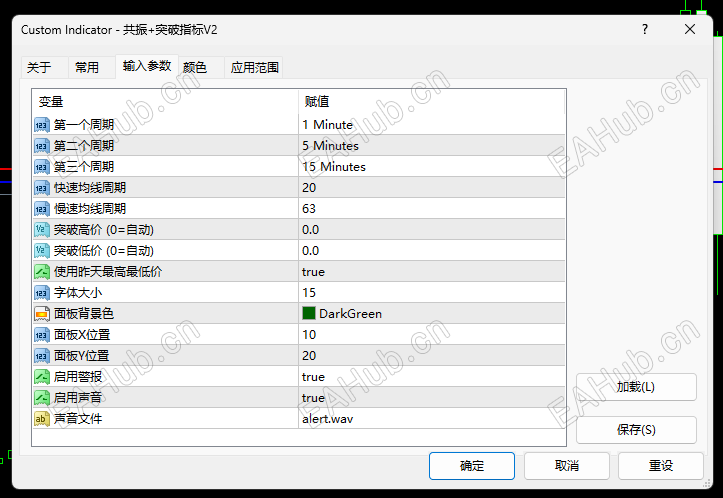The height and width of the screenshot is (498, 723).
Task: Edit the 快速均线周期 value 20
Action: click(432, 188)
